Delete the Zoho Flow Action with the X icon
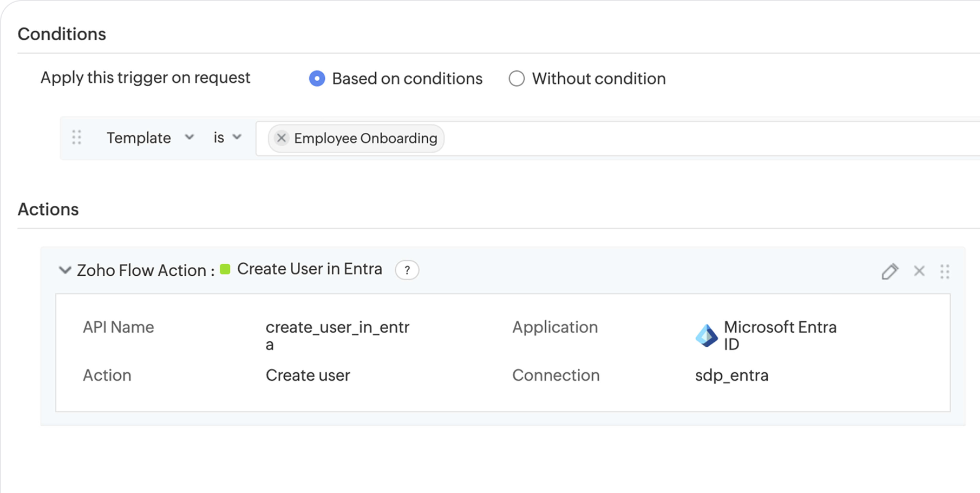Image resolution: width=980 pixels, height=493 pixels. (919, 271)
